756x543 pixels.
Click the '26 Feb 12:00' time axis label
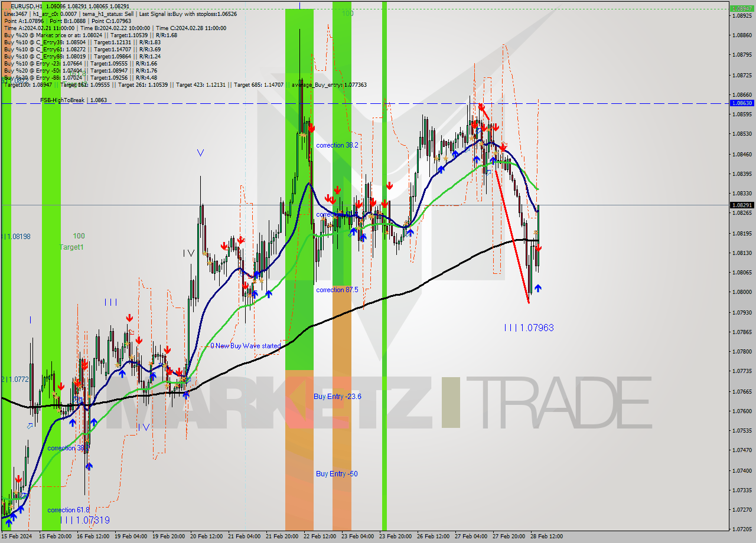433,537
